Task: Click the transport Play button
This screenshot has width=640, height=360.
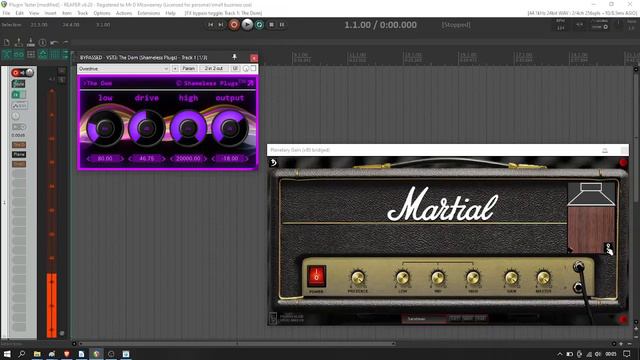Action: point(247,25)
